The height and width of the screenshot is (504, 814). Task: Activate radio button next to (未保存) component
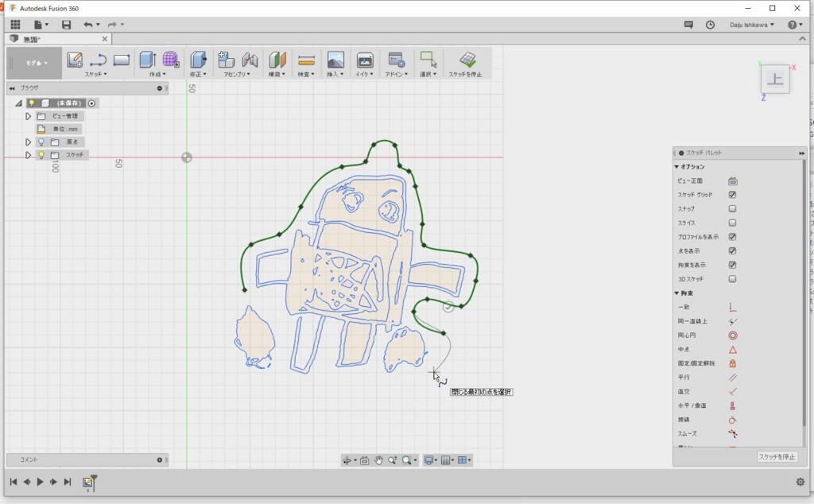coord(91,103)
